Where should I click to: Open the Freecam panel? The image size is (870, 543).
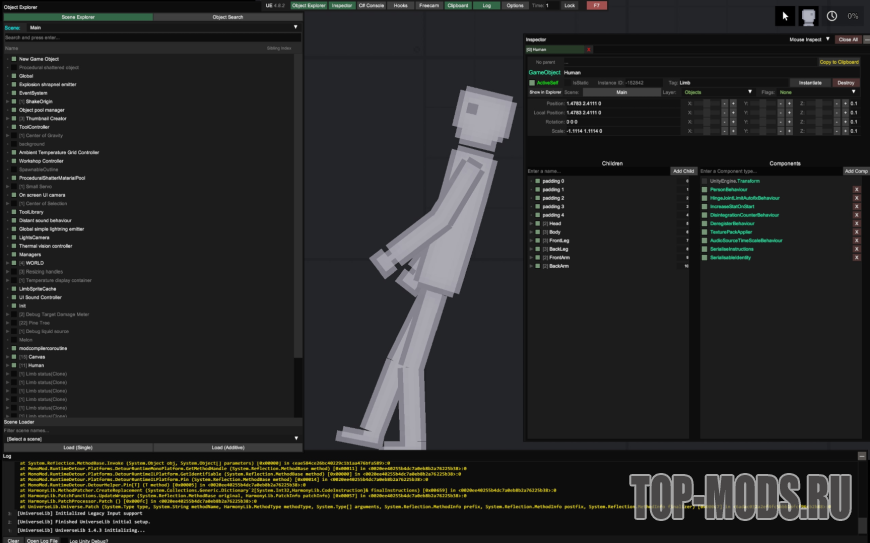click(429, 6)
